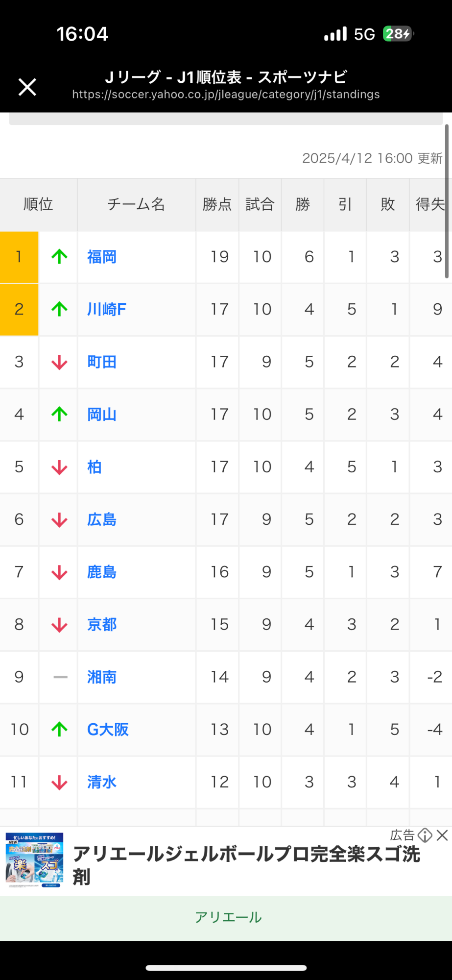Close the in-app browser with X

[27, 87]
